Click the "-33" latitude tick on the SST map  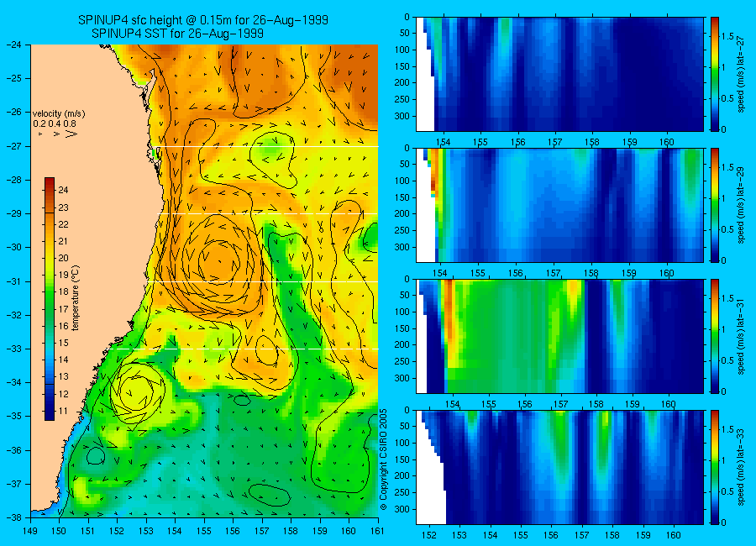[14, 349]
